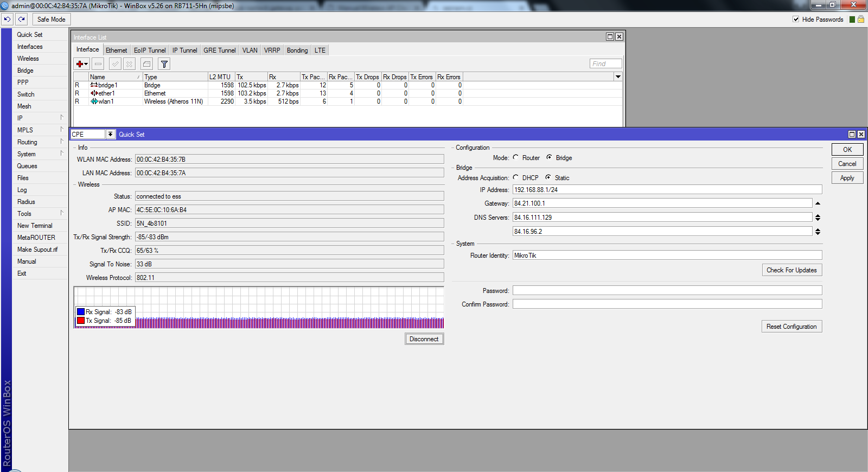
Task: Click the padlock icon at top right
Action: coord(860,19)
